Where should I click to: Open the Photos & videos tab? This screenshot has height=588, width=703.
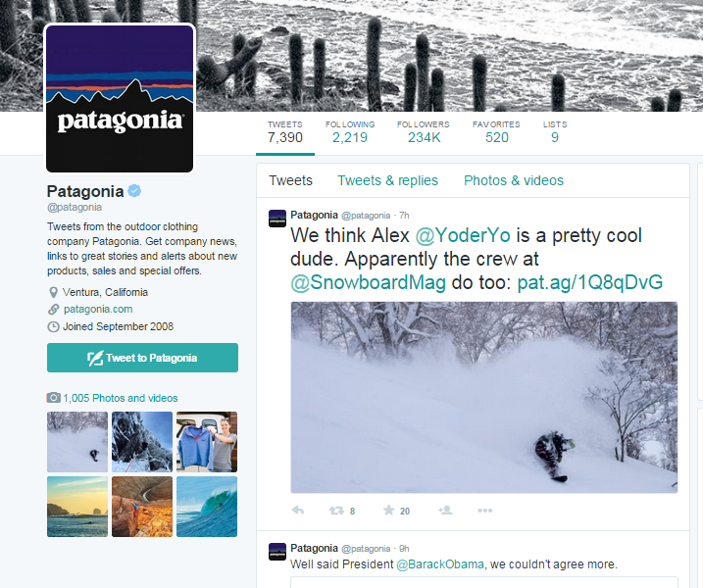click(x=514, y=180)
